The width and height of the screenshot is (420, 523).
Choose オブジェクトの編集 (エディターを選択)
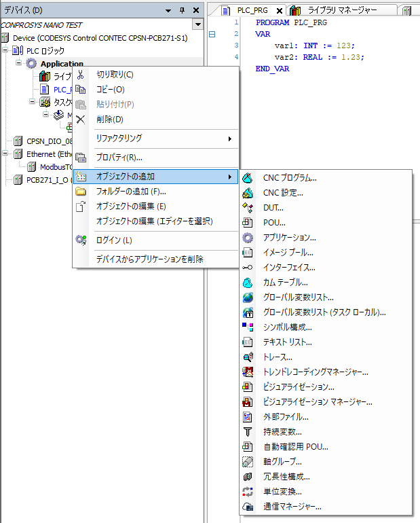click(155, 221)
